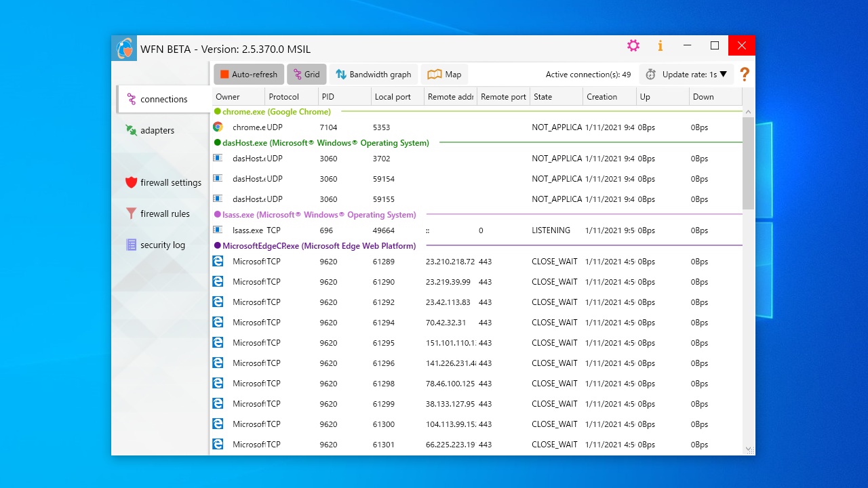
Task: Click the Edge icon on the port 61289 row
Action: pyautogui.click(x=218, y=261)
